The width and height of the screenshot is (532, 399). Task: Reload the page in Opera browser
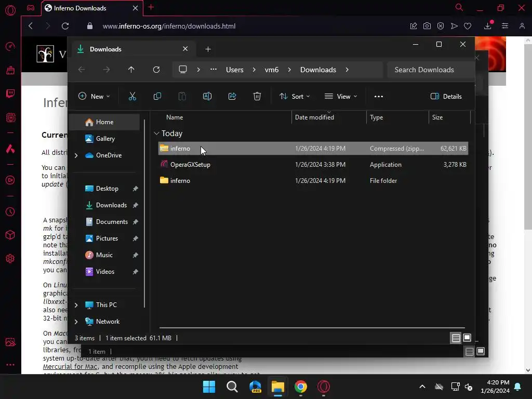(x=65, y=26)
